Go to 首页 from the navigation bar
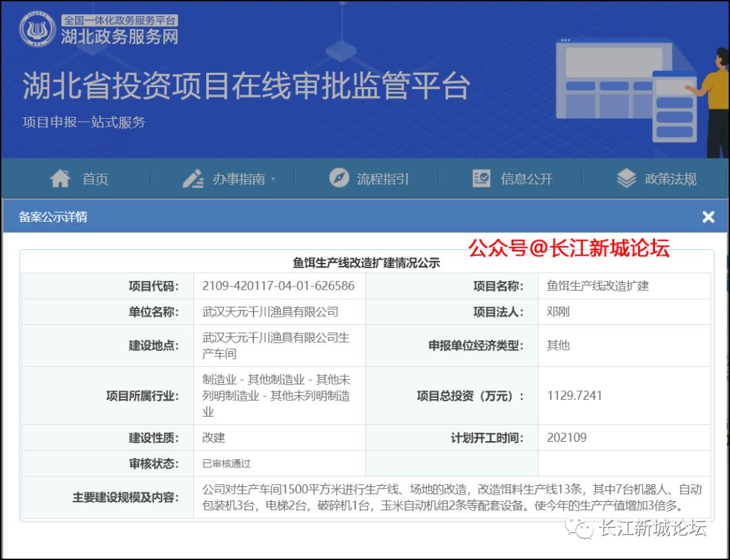Screen dimensions: 730x560 click(x=93, y=178)
